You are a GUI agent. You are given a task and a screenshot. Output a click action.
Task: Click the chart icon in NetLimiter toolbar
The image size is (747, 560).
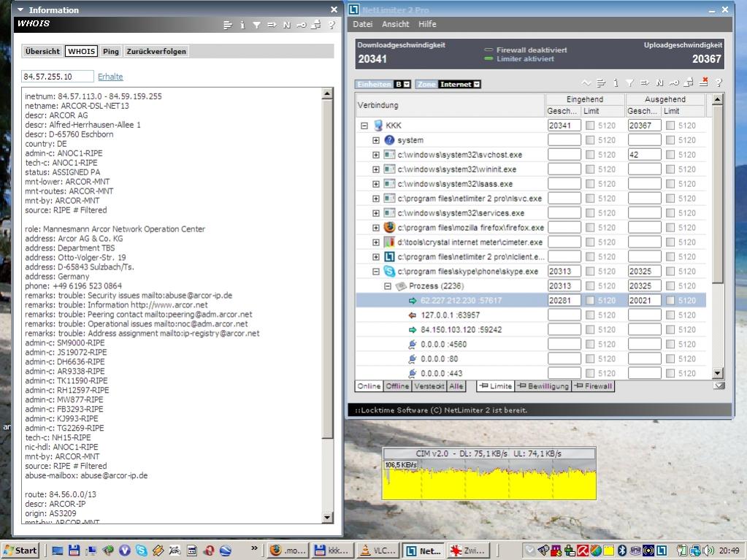(x=586, y=83)
